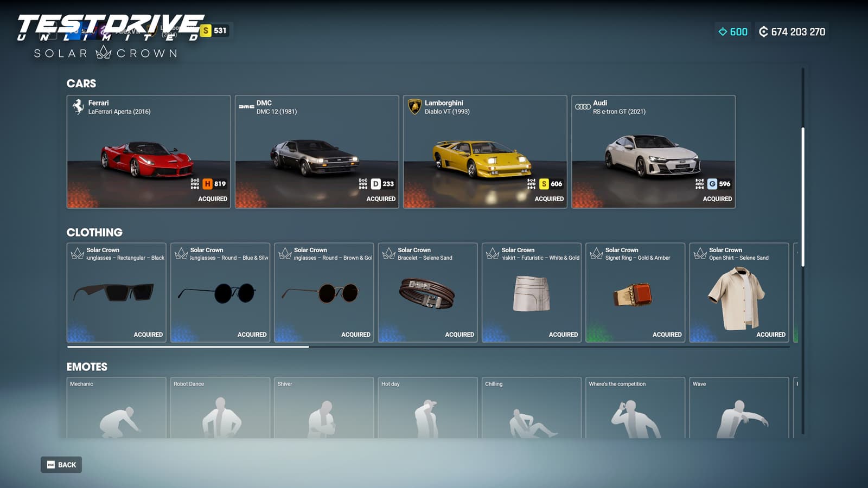Pick the Selene Sand bracelet image

427,293
